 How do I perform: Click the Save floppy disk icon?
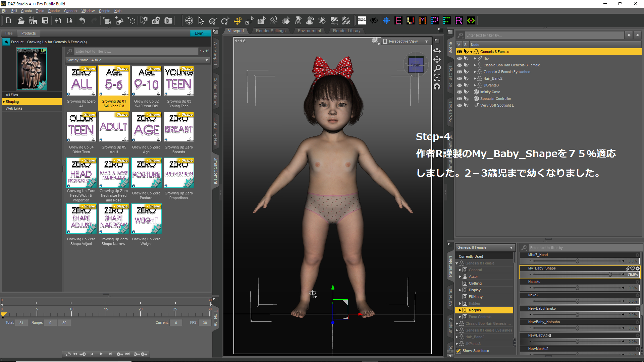45,21
